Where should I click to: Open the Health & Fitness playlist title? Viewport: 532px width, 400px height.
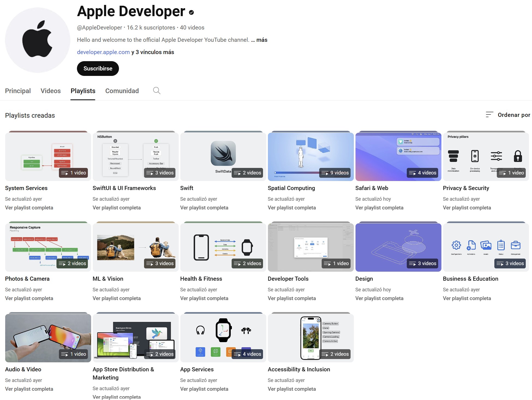click(201, 279)
